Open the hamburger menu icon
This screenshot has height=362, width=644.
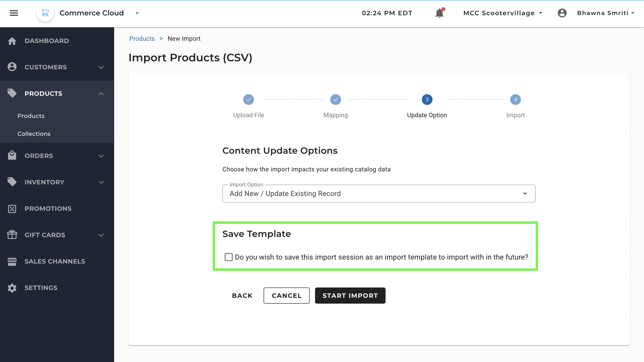14,13
